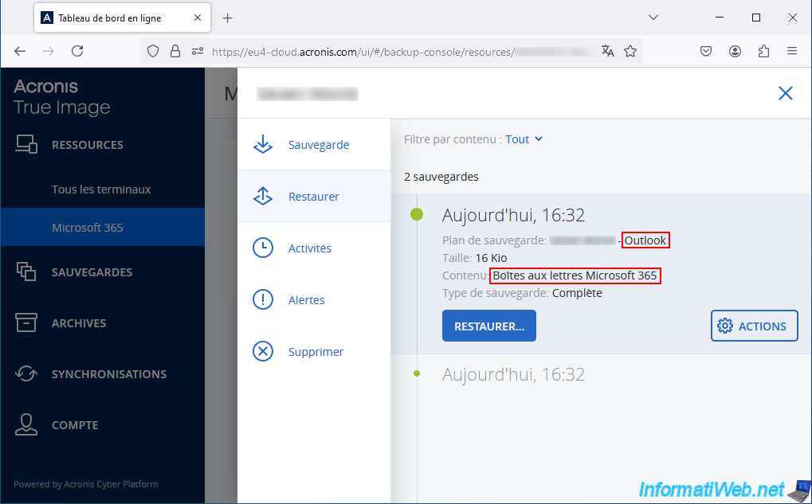Screen dimensions: 812x504
Task: Click the Outlook backup plan name
Action: [x=645, y=240]
